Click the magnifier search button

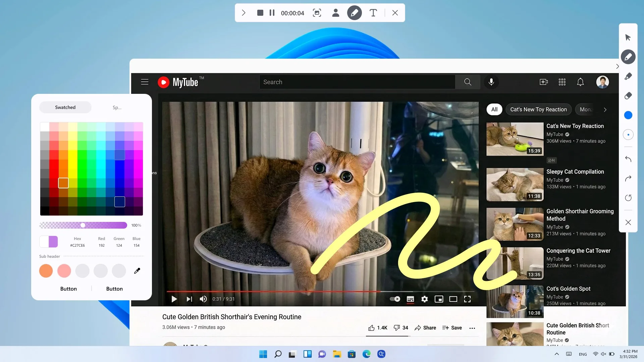(468, 82)
